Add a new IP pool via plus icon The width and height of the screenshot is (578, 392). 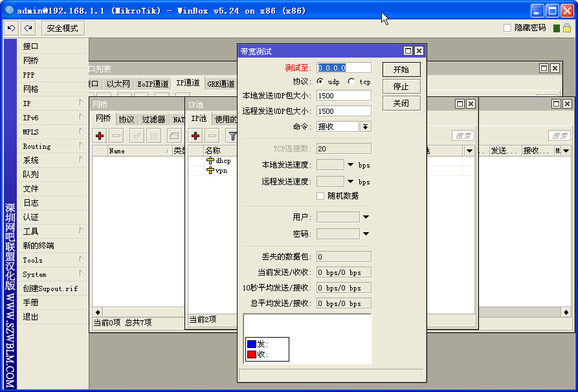195,135
